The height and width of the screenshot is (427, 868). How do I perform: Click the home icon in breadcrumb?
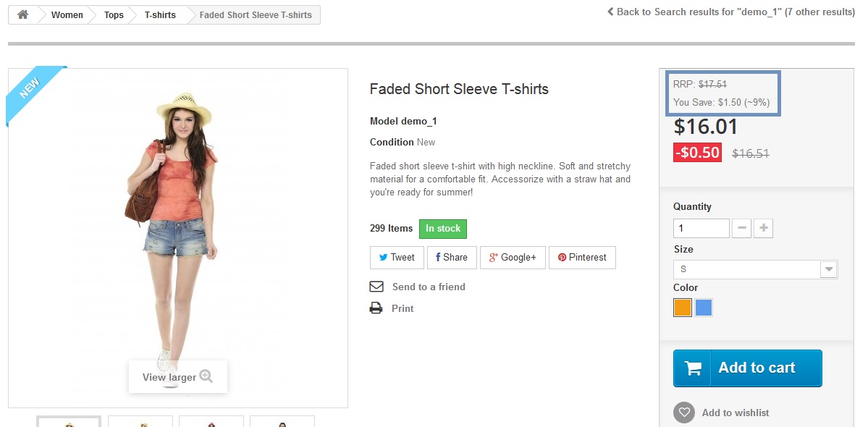coord(23,14)
